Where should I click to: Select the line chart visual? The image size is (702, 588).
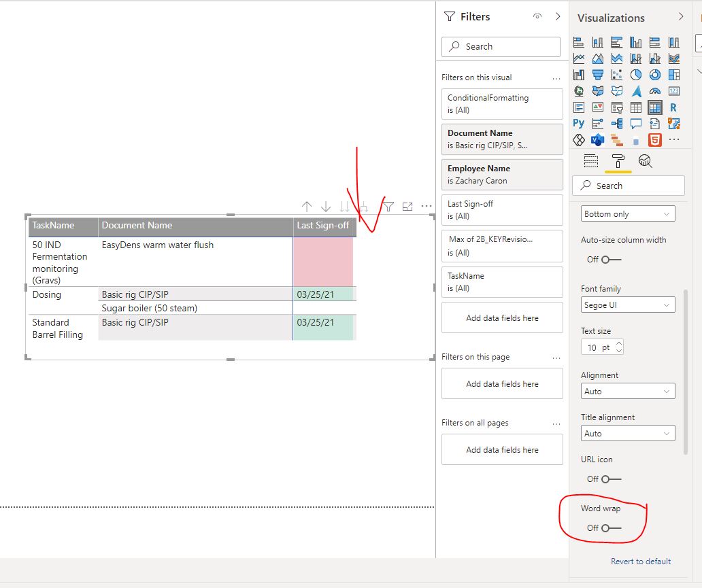pyautogui.click(x=578, y=58)
